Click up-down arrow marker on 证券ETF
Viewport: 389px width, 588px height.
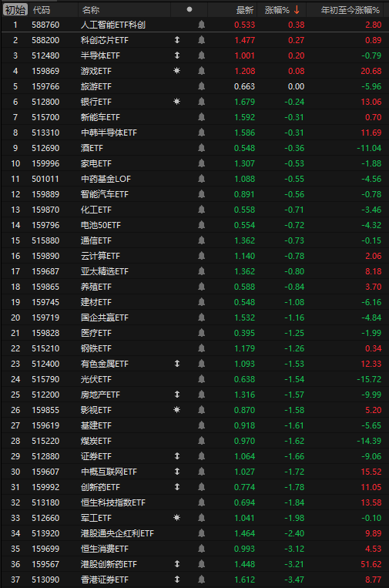pos(177,455)
